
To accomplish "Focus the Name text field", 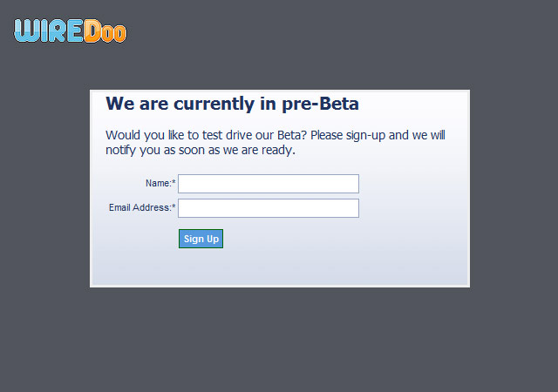I will point(269,184).
